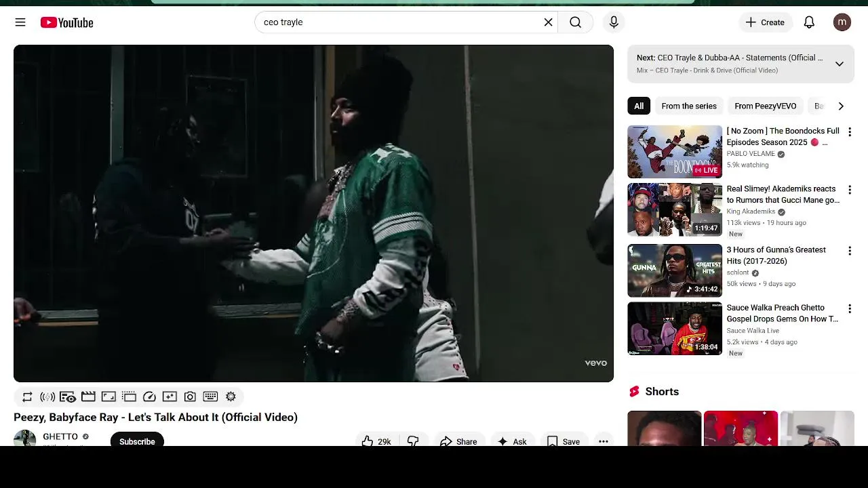Open Akademiks reacts video thumbnail
The width and height of the screenshot is (868, 488).
coord(675,209)
